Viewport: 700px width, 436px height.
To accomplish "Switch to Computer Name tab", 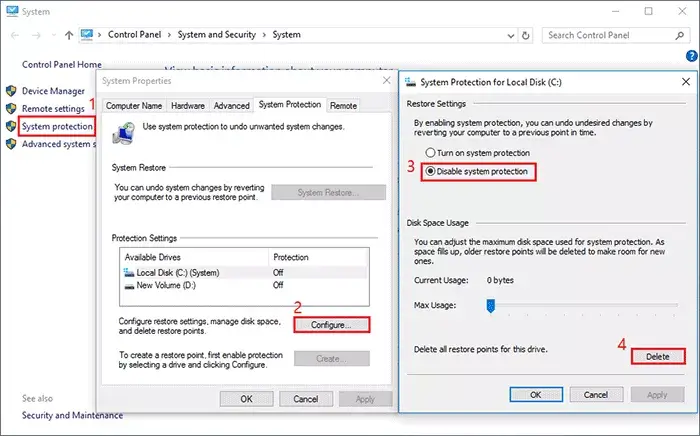I will click(x=134, y=106).
